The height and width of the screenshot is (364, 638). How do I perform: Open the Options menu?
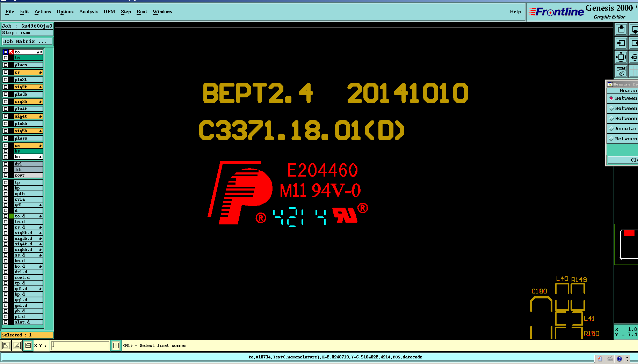tap(65, 12)
